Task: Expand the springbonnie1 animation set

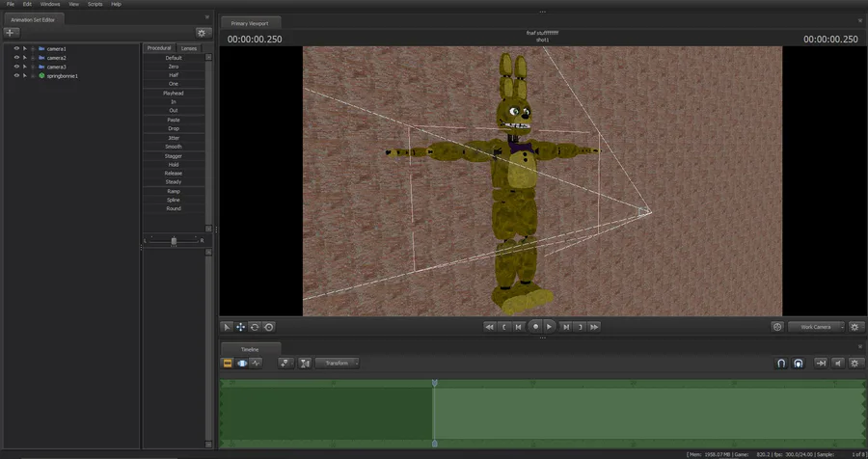Action: [x=25, y=75]
